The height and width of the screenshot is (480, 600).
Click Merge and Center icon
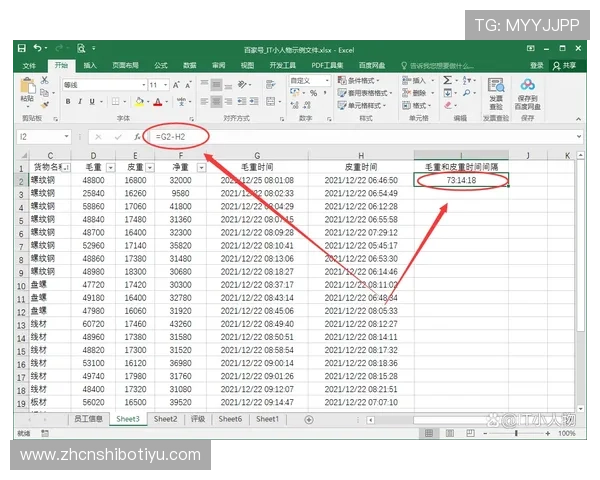coord(271,101)
